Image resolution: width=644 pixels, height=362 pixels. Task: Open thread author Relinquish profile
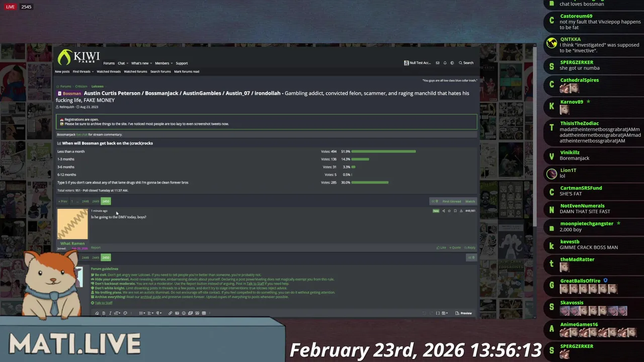click(x=66, y=107)
